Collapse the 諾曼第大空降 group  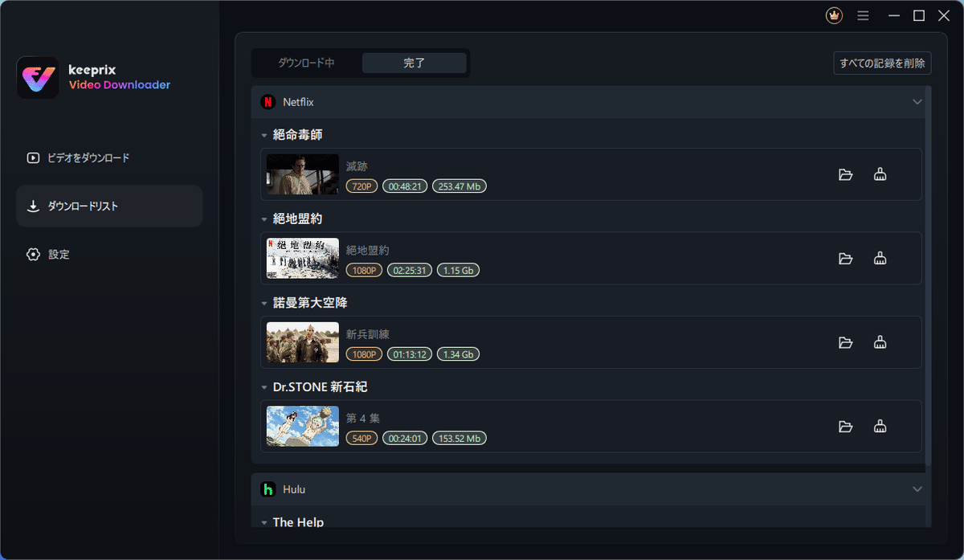[264, 304]
